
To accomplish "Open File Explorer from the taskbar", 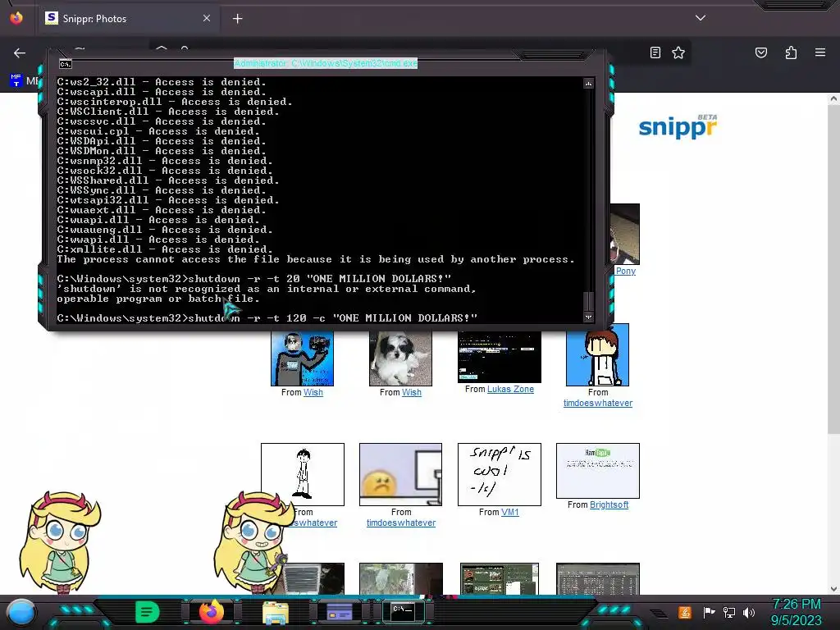I will click(276, 612).
